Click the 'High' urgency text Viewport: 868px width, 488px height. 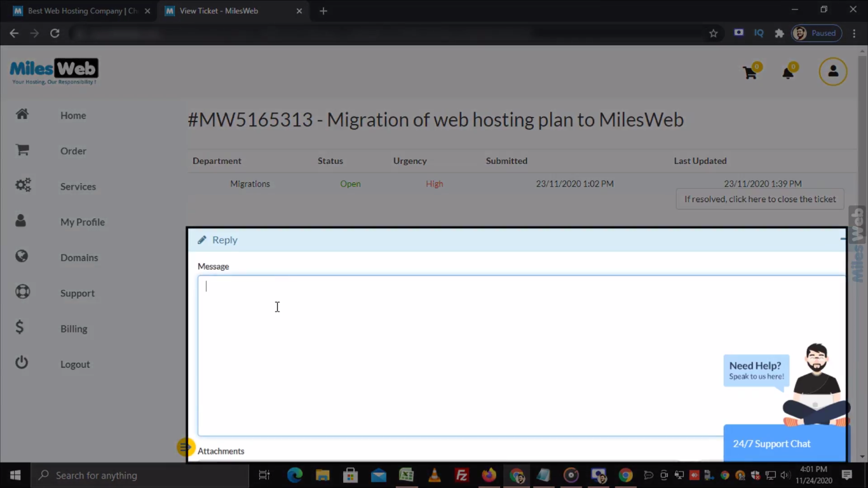pyautogui.click(x=435, y=184)
